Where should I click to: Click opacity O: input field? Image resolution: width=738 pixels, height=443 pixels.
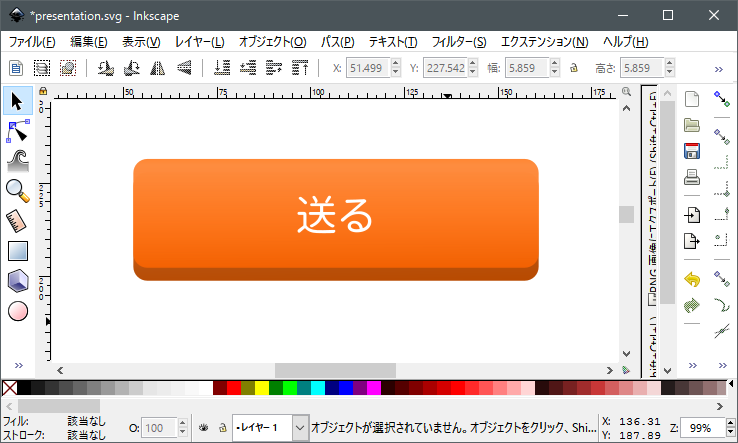pos(159,427)
